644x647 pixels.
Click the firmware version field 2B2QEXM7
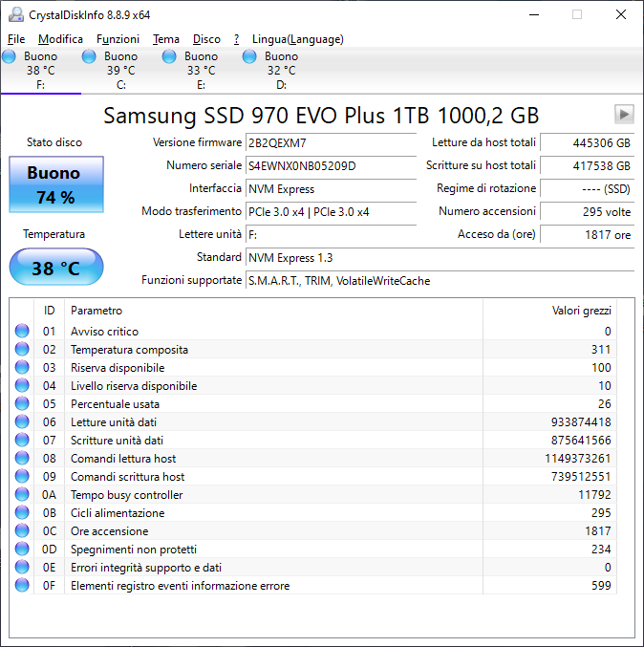331,143
